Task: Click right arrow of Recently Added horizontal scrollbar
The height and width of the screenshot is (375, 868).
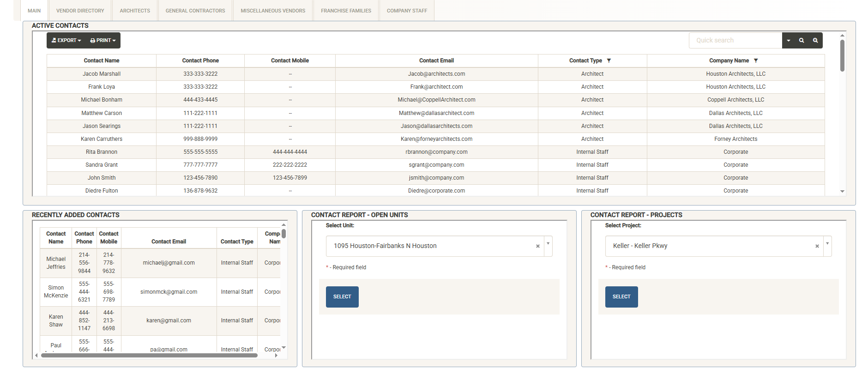Action: tap(276, 356)
